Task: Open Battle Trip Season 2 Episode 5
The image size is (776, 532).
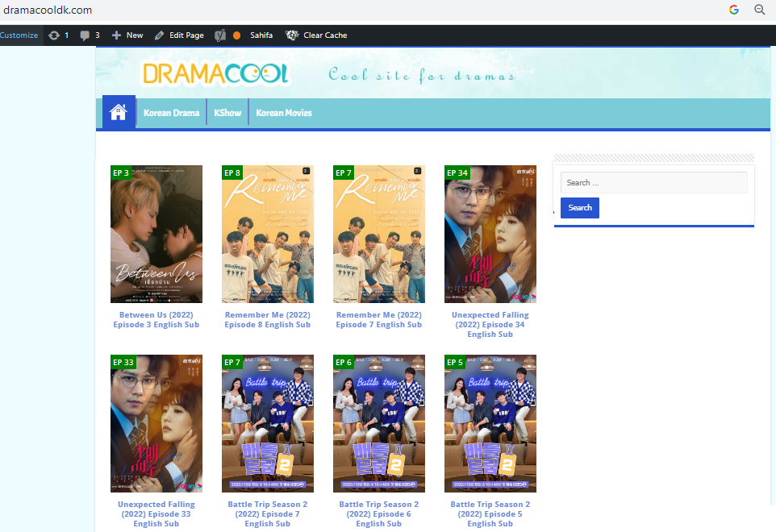Action: [x=490, y=513]
